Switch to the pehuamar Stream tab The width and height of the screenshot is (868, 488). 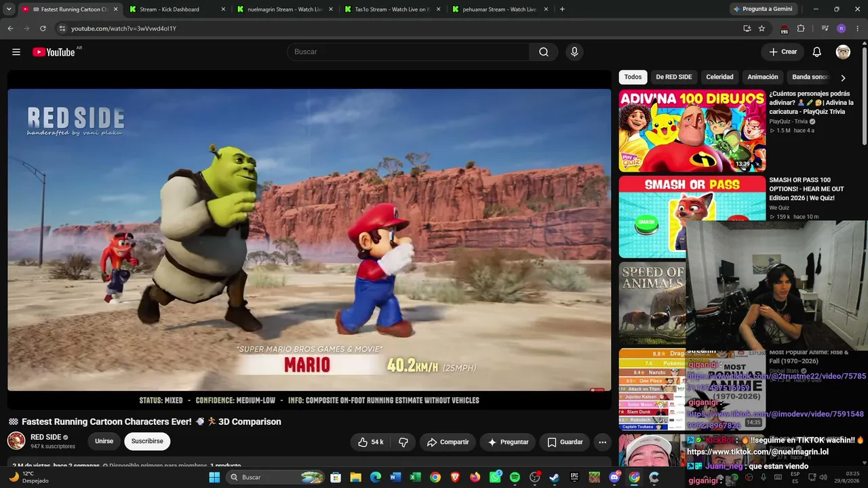tap(499, 9)
